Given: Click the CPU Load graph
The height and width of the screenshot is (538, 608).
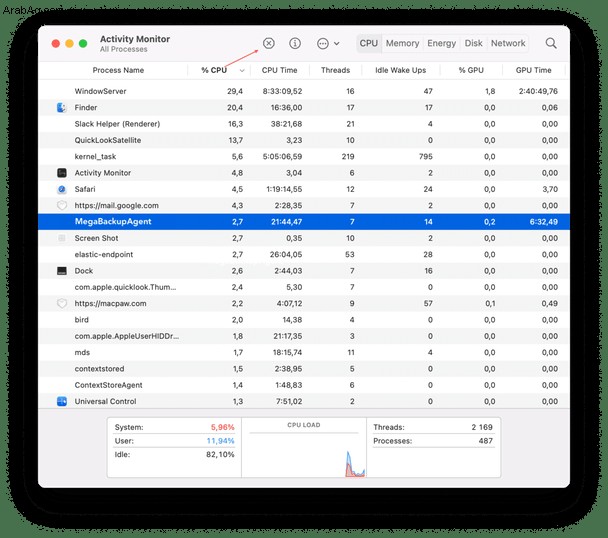Looking at the screenshot, I should [x=304, y=448].
